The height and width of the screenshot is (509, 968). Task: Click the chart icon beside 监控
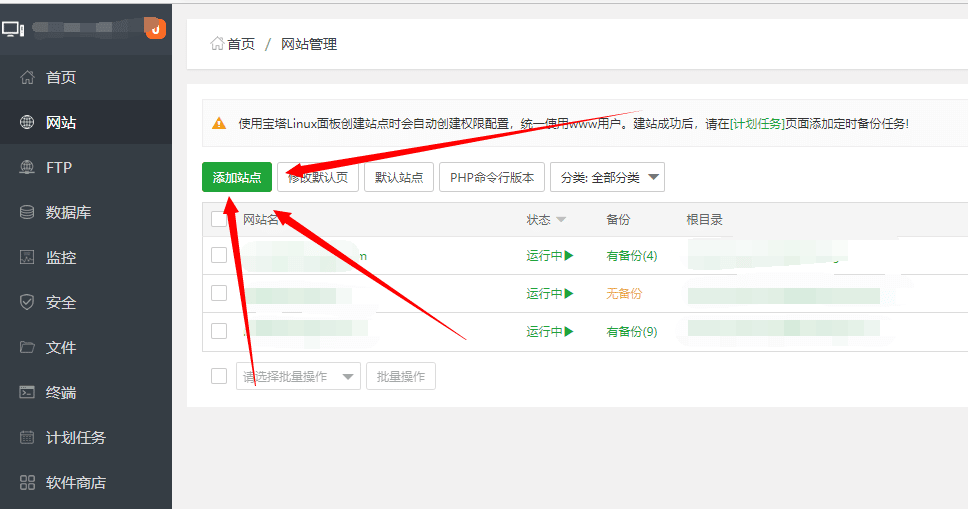(27, 258)
